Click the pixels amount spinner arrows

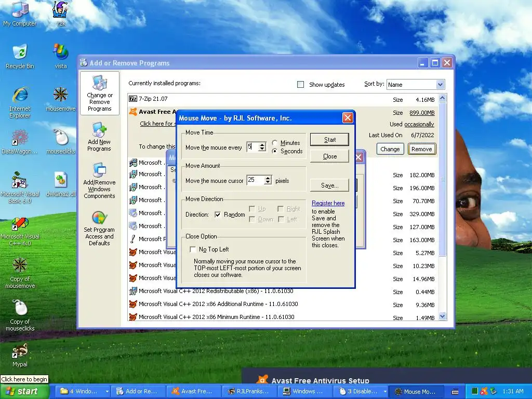268,180
